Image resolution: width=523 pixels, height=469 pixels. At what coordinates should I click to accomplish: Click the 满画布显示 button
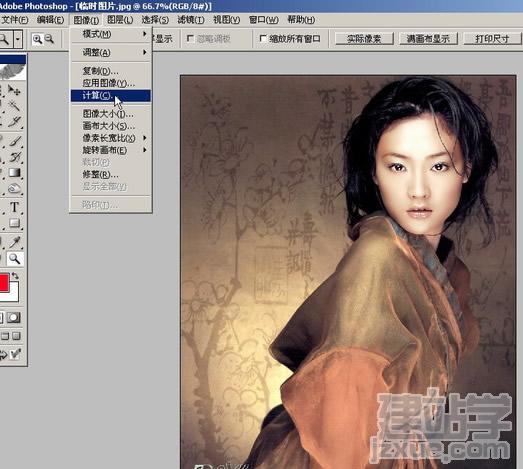click(428, 39)
